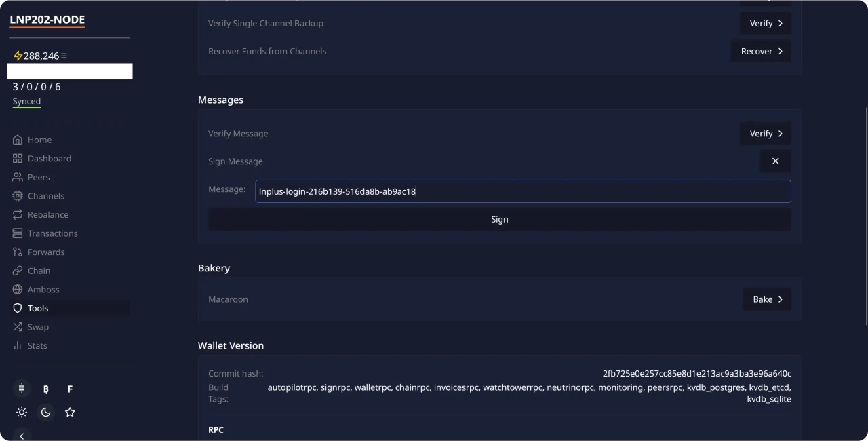Go to Transactions in the sidebar
This screenshot has width=868, height=441.
coord(52,233)
